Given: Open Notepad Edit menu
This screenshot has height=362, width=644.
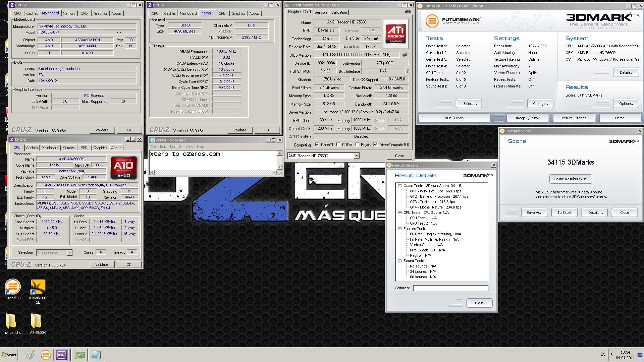Looking at the screenshot, I should (x=163, y=146).
